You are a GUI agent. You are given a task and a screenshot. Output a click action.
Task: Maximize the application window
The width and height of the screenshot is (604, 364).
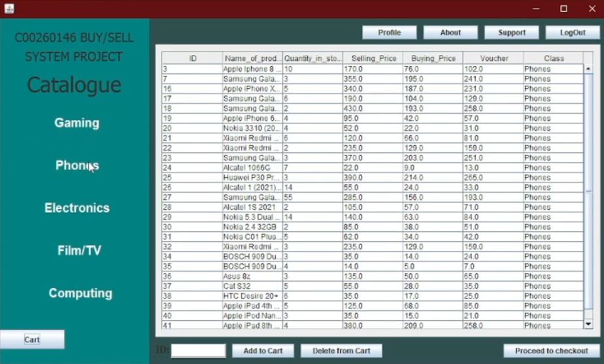563,8
